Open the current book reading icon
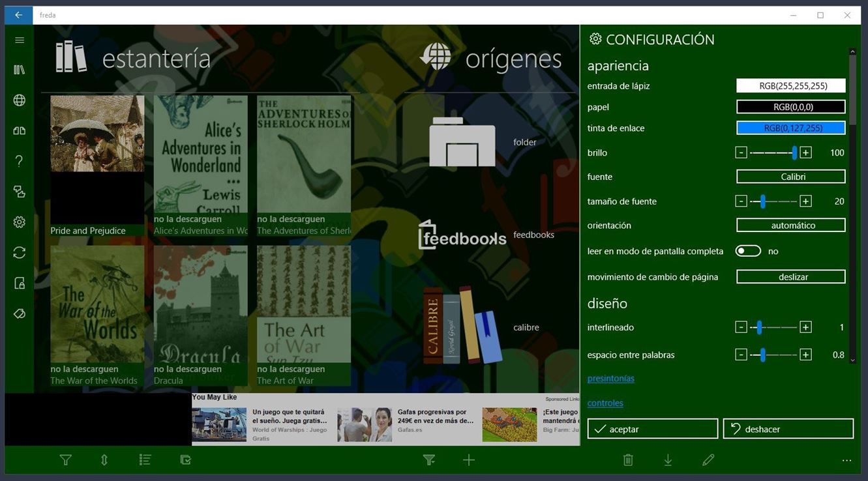This screenshot has width=868, height=481. (20, 130)
